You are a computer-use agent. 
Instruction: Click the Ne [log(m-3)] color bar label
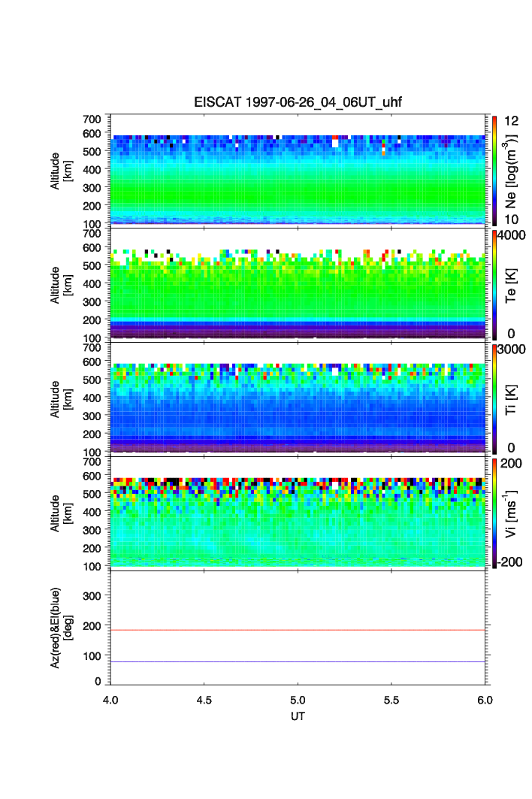click(510, 171)
